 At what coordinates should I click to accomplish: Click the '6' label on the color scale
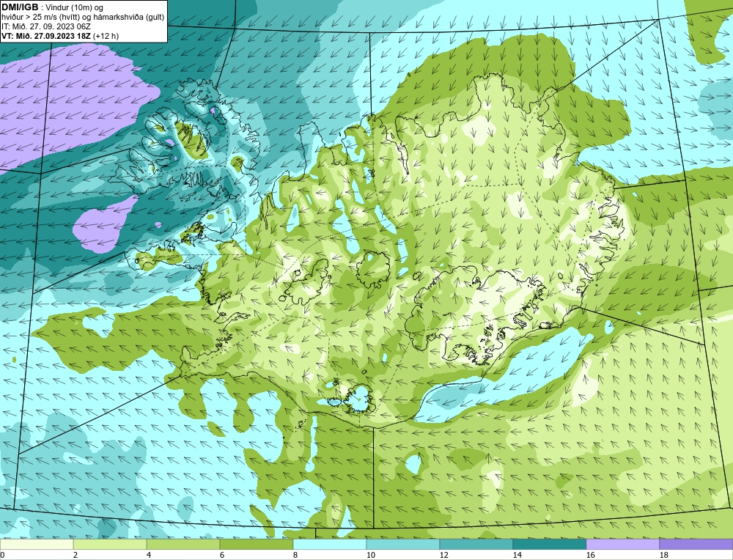(222, 555)
